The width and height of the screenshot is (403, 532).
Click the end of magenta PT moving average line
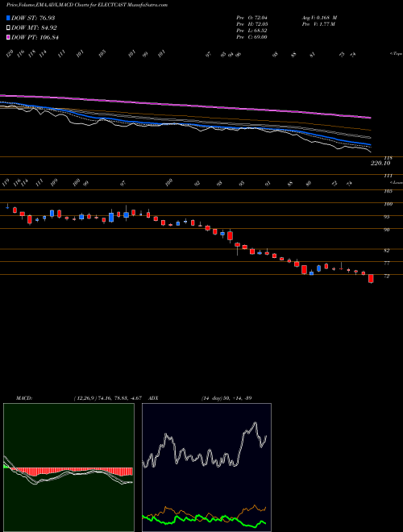click(371, 118)
